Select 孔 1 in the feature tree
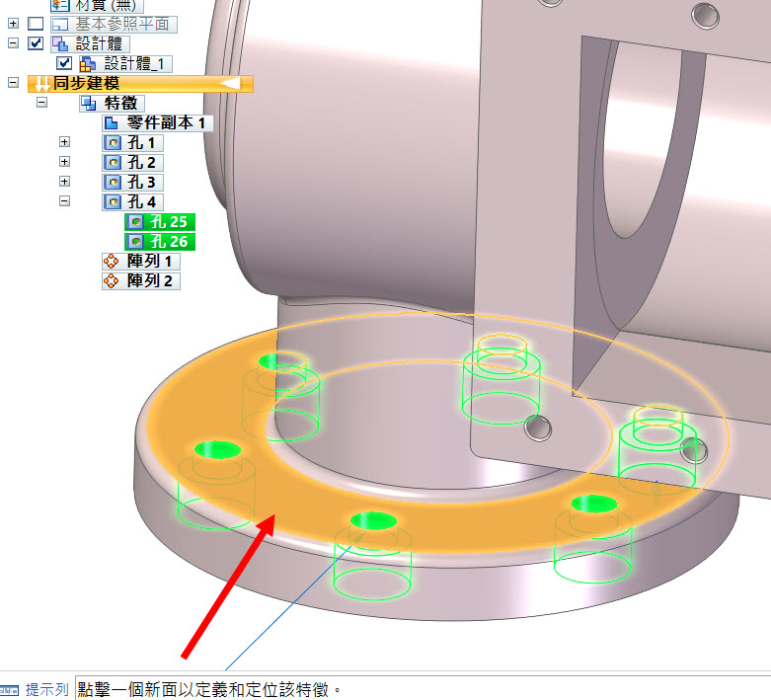 coord(132,142)
